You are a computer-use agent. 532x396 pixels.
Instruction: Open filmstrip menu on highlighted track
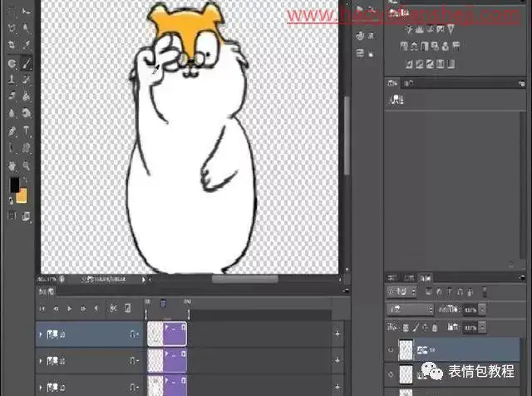135,334
